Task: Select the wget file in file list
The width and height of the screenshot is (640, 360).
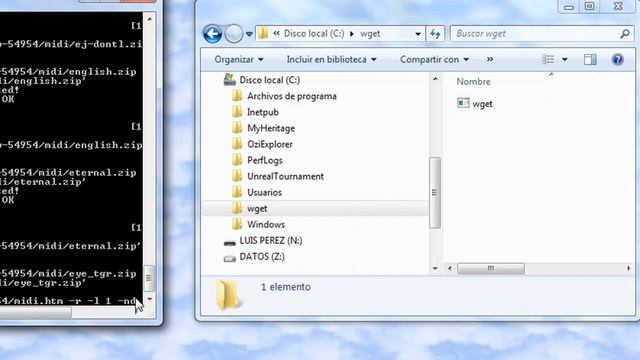Action: click(482, 104)
